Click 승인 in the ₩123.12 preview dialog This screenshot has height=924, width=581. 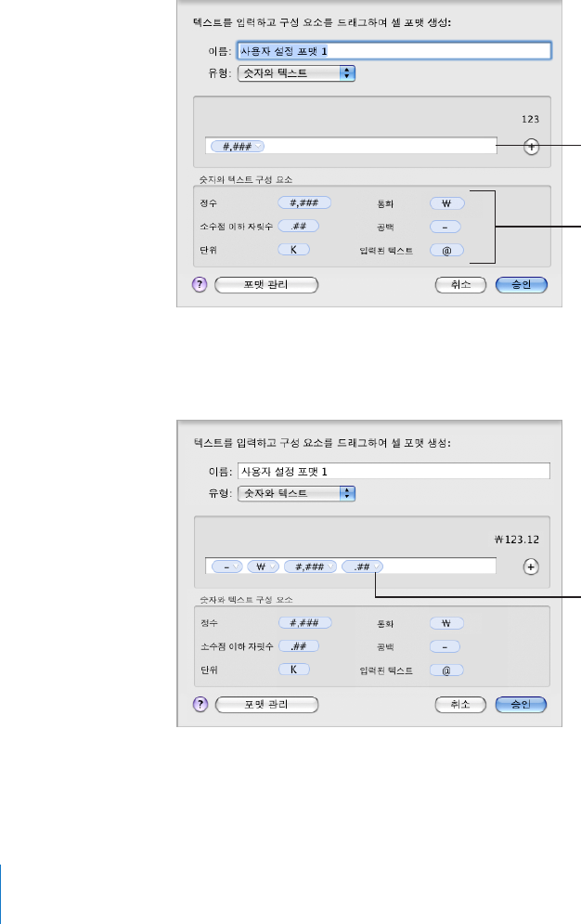[x=522, y=704]
